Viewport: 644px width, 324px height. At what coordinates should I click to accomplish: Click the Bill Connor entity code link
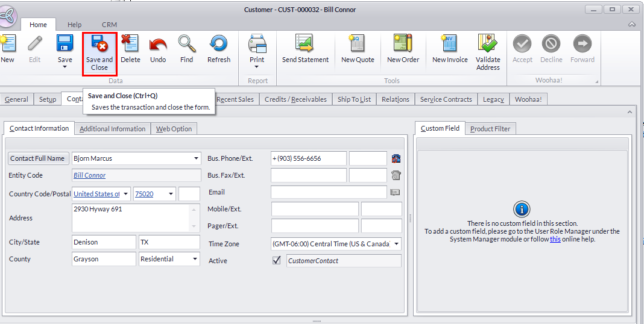[x=89, y=175]
